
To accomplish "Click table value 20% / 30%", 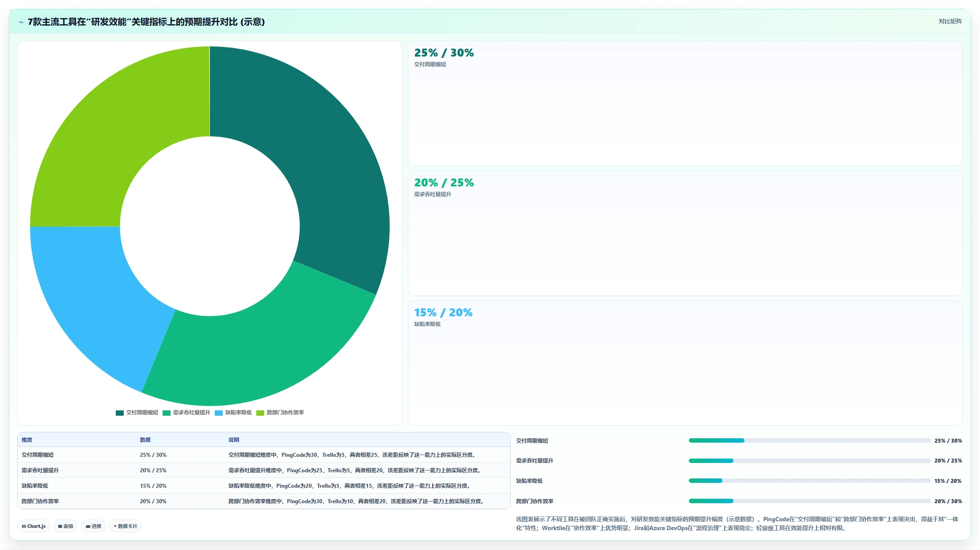I will (153, 501).
